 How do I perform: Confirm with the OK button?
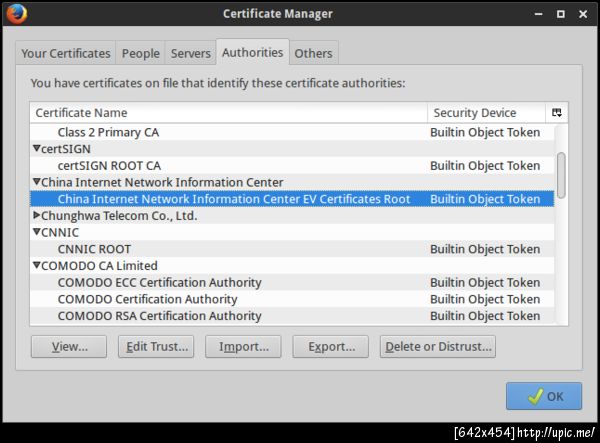pyautogui.click(x=543, y=396)
